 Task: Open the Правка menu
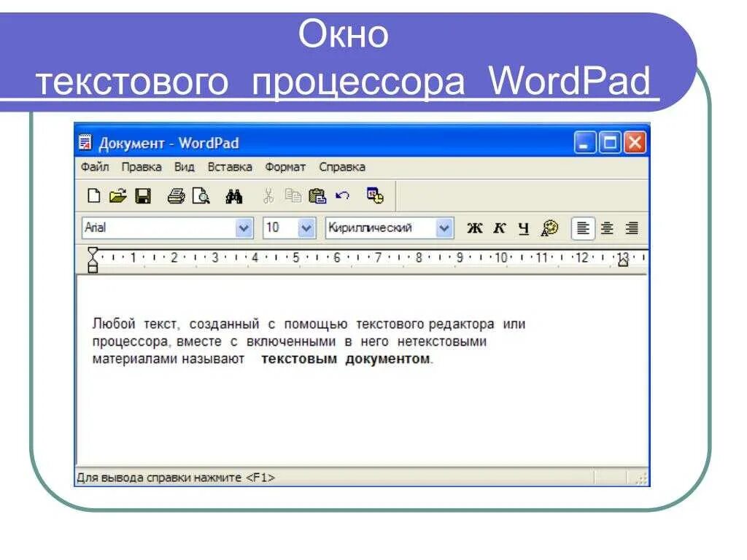(x=142, y=167)
